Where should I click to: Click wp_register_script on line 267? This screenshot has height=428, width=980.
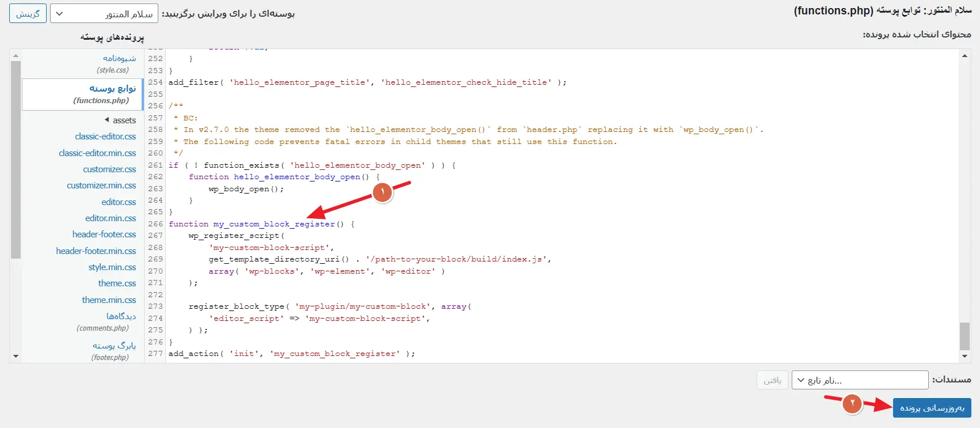(236, 236)
